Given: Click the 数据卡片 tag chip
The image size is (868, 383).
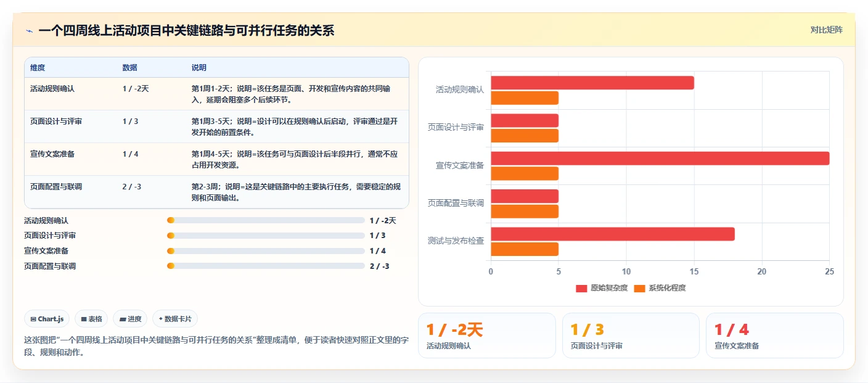Looking at the screenshot, I should pos(175,319).
